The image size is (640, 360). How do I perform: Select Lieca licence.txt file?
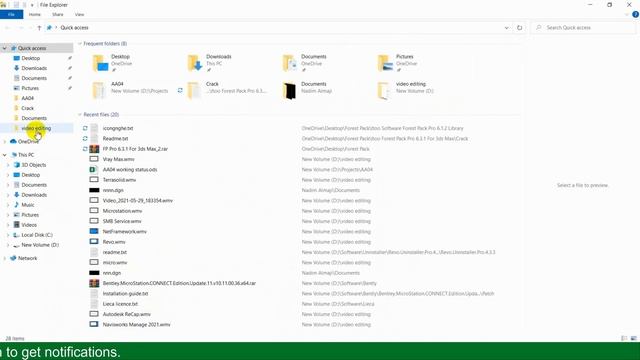(120, 304)
